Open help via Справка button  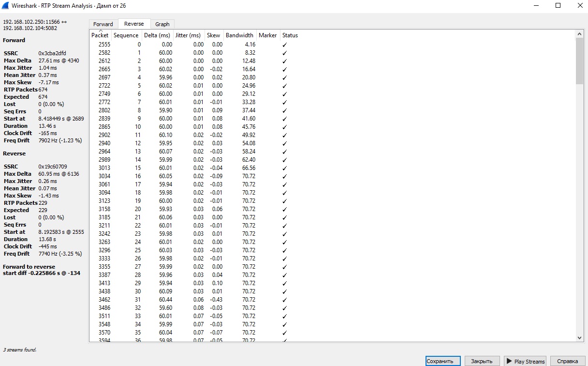tap(567, 361)
